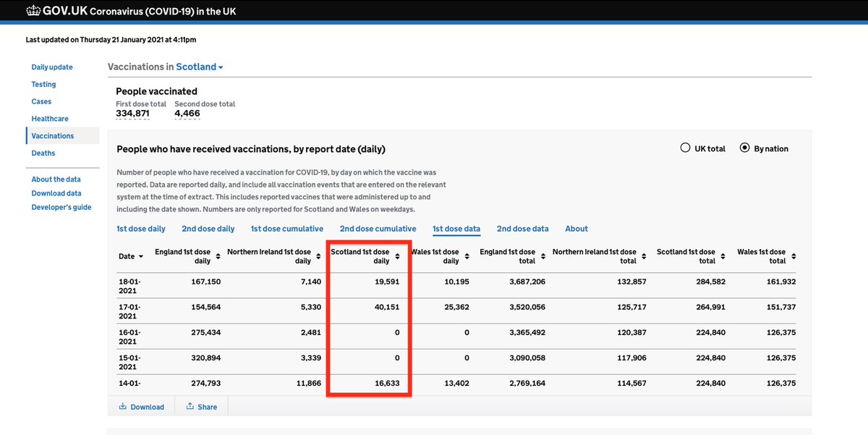Screen dimensions: 868x435
Task: Open the Developer's guide link
Action: click(x=61, y=208)
